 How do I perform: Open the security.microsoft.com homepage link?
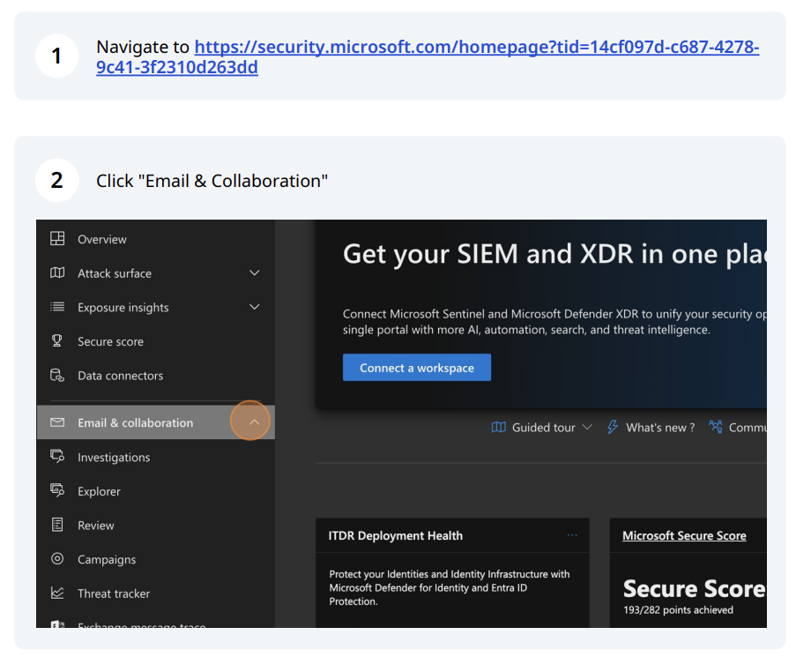tap(476, 48)
